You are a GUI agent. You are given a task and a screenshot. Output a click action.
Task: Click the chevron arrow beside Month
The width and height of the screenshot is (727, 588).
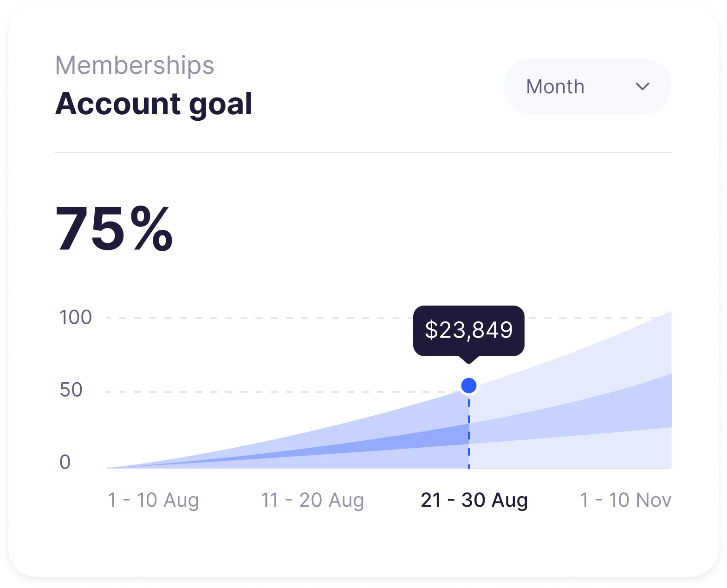[643, 86]
